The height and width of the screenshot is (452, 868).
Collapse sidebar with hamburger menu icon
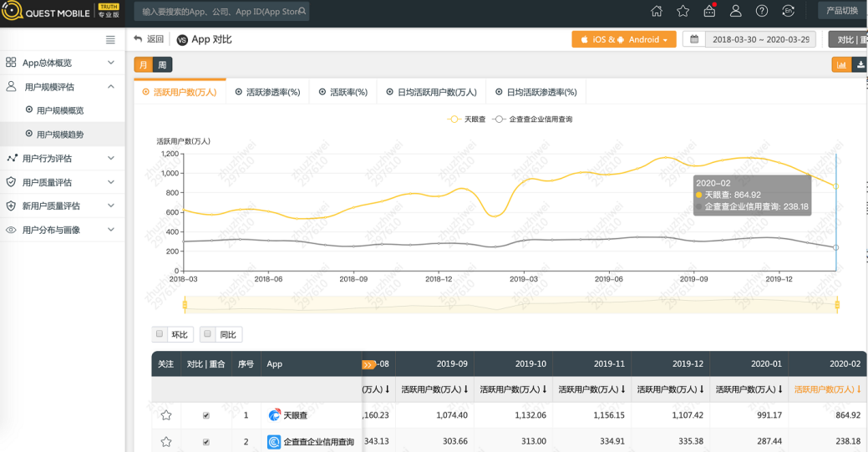pyautogui.click(x=110, y=39)
